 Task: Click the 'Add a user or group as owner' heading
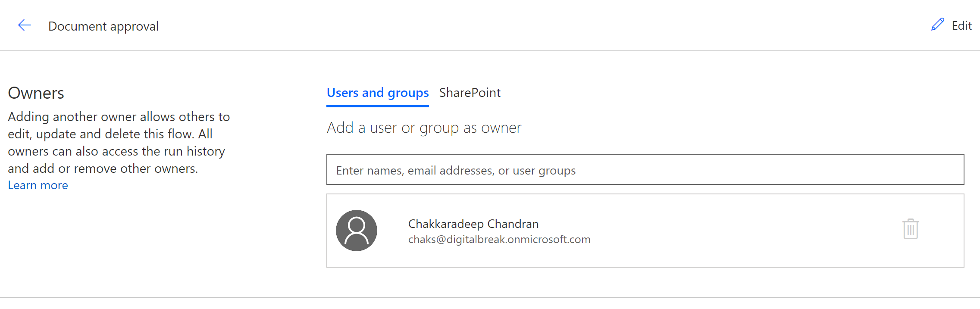[424, 128]
